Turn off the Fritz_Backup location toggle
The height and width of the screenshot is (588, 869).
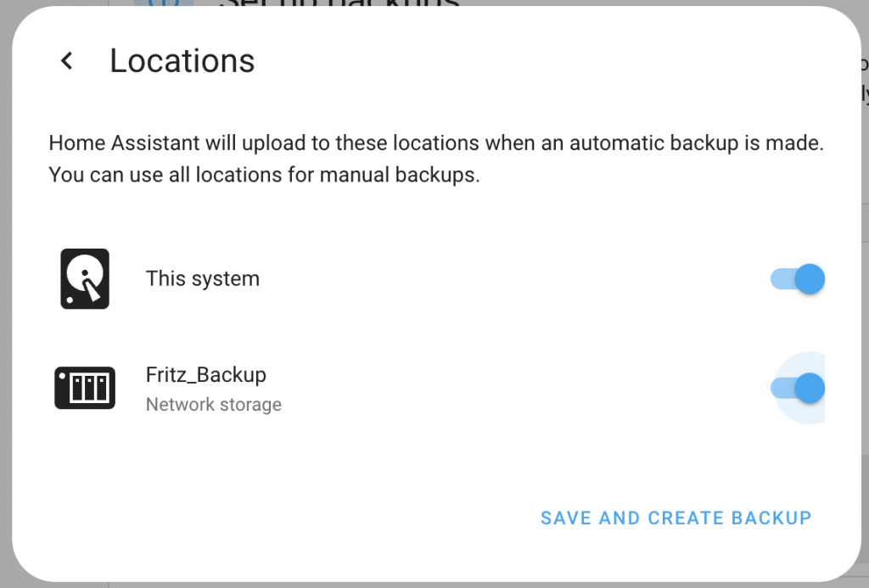[x=798, y=388]
